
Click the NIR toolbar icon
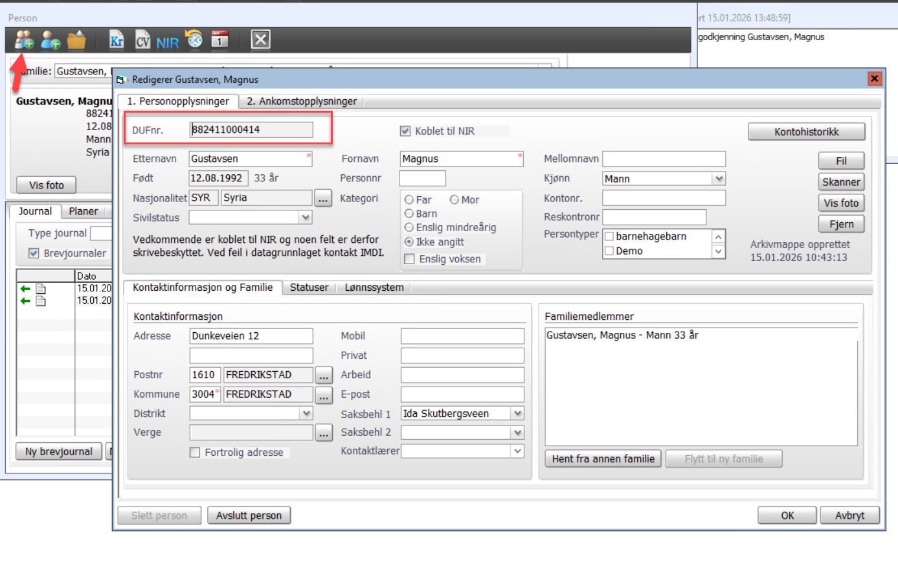click(167, 43)
